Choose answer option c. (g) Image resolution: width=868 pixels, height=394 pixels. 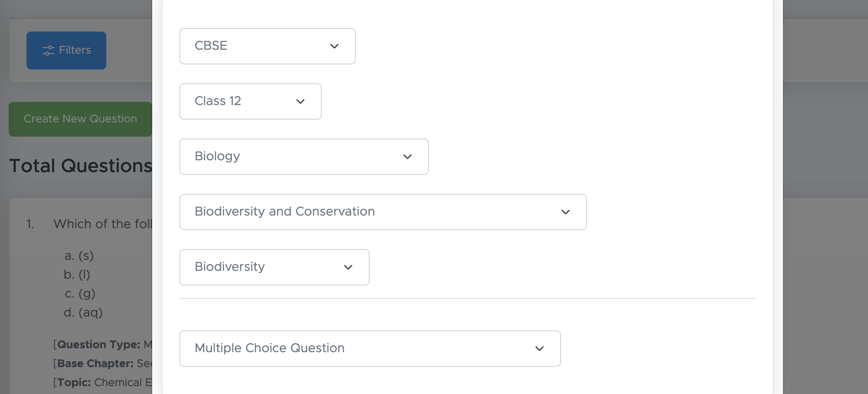pyautogui.click(x=80, y=294)
